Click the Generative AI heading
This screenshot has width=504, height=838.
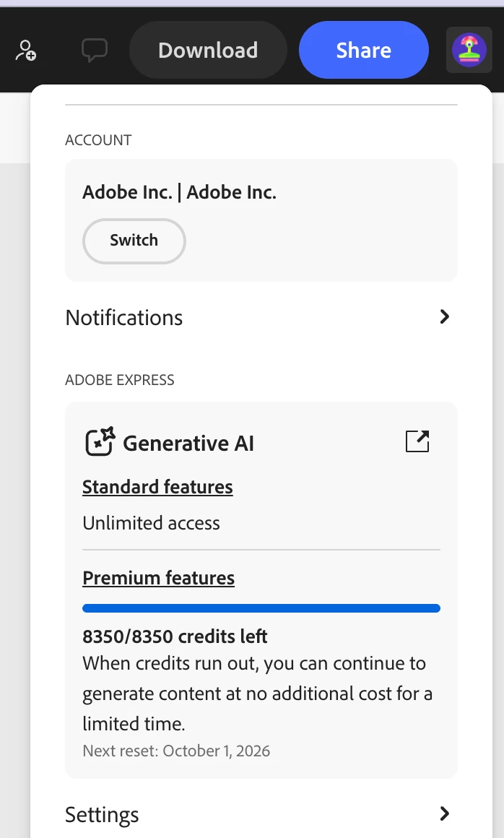click(x=188, y=443)
